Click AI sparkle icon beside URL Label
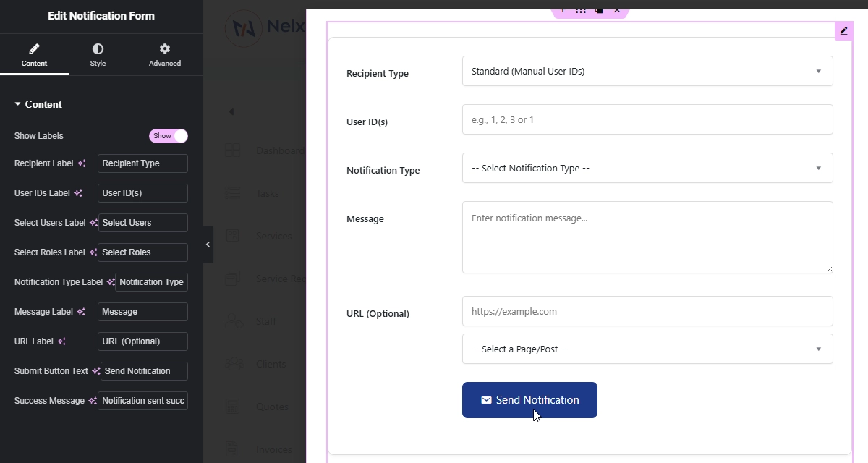This screenshot has height=463, width=868. click(61, 341)
